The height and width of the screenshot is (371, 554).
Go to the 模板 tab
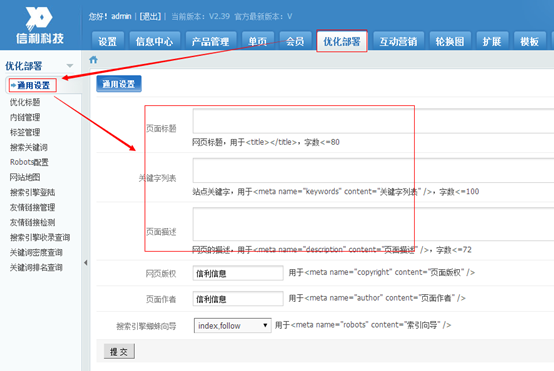pos(530,41)
